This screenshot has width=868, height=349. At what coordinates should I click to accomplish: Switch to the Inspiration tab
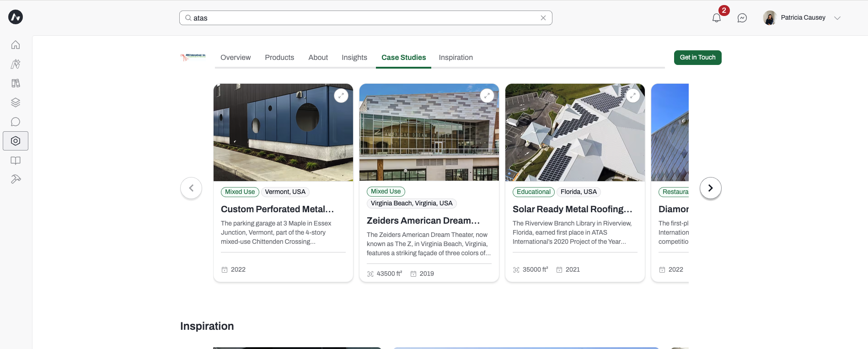click(456, 58)
